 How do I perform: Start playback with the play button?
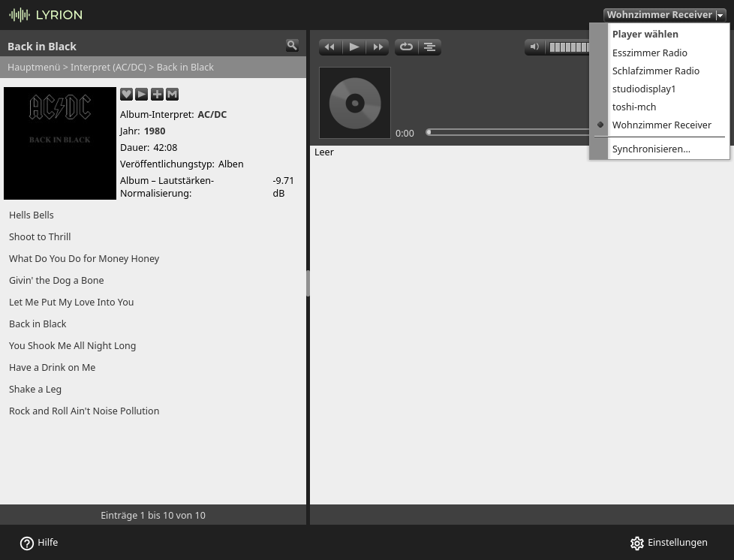point(354,47)
